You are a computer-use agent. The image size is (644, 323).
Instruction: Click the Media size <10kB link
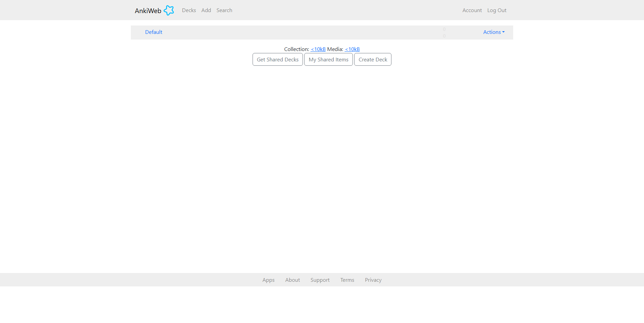pos(352,49)
